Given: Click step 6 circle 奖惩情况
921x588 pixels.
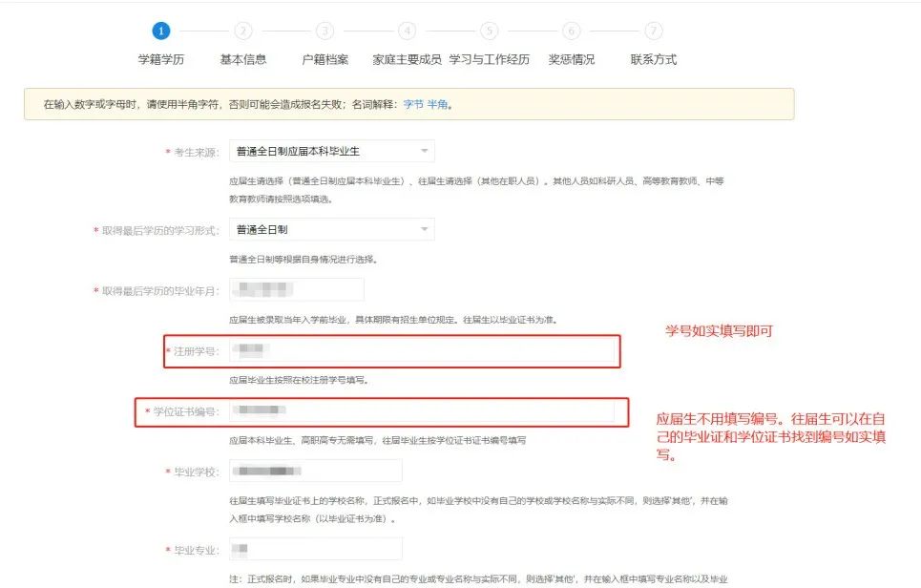Looking at the screenshot, I should tap(572, 31).
